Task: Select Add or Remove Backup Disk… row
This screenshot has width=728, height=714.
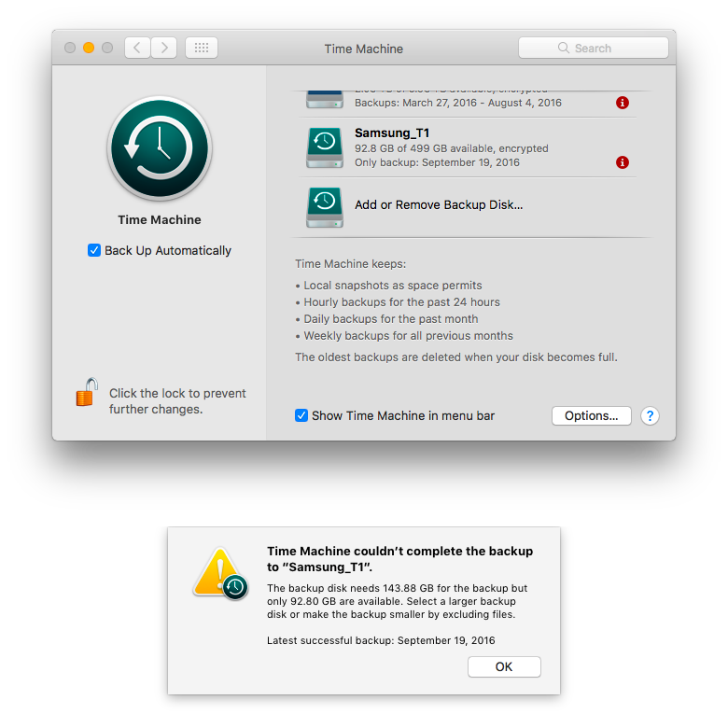Action: pos(468,207)
